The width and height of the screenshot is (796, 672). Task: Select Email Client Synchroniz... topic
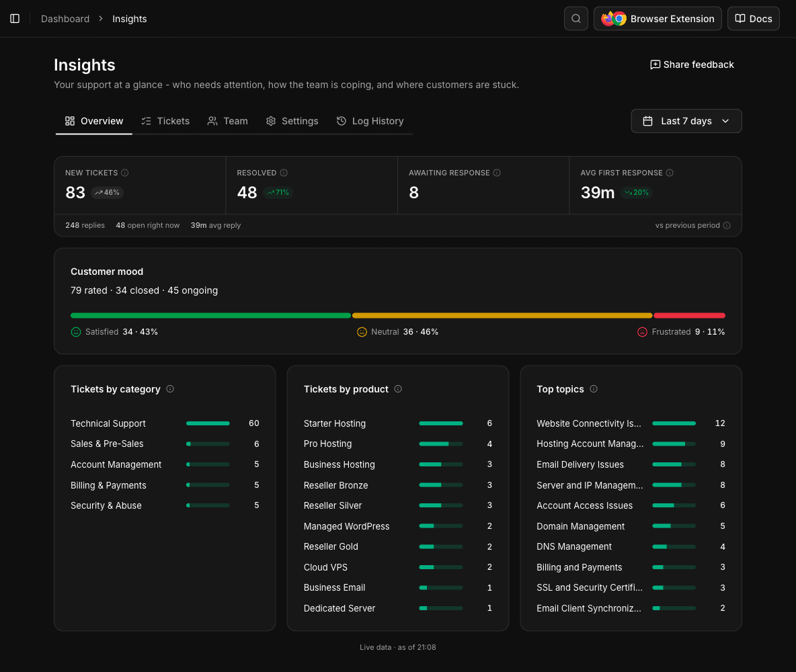point(631,608)
